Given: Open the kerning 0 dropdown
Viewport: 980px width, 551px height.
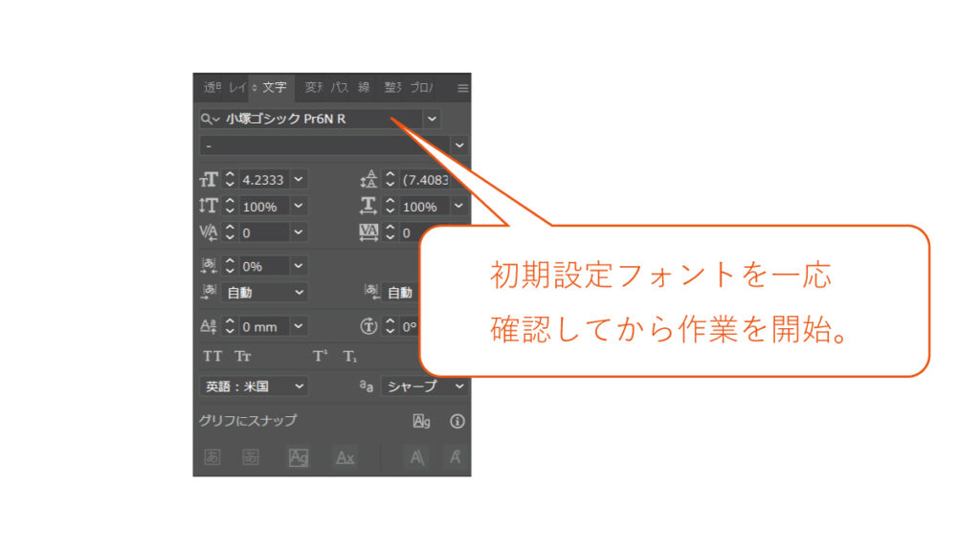Looking at the screenshot, I should [299, 233].
